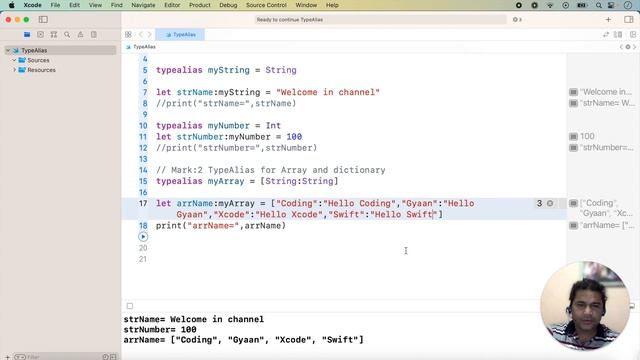
Task: Show quick look for strNumber= result
Action: pyautogui.click(x=573, y=147)
